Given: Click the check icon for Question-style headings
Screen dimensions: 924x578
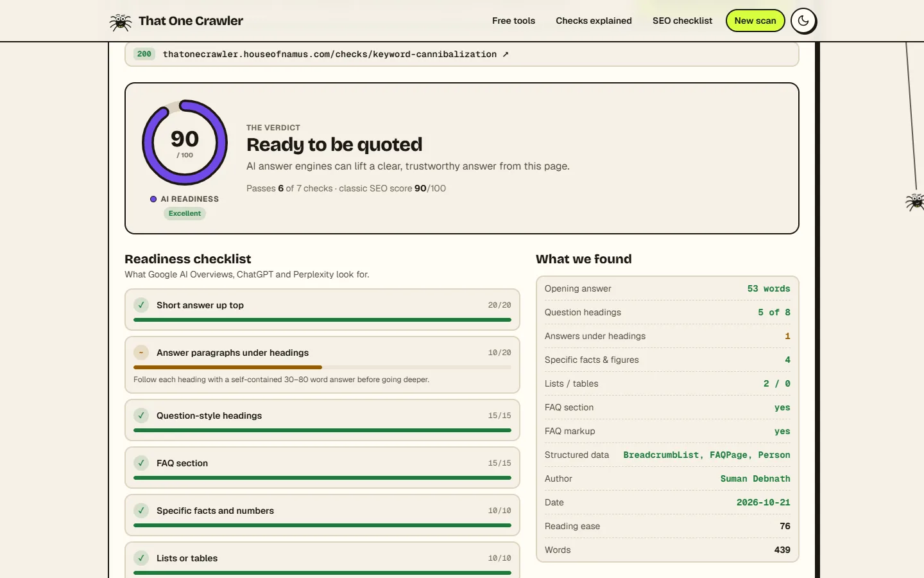Looking at the screenshot, I should [x=141, y=416].
